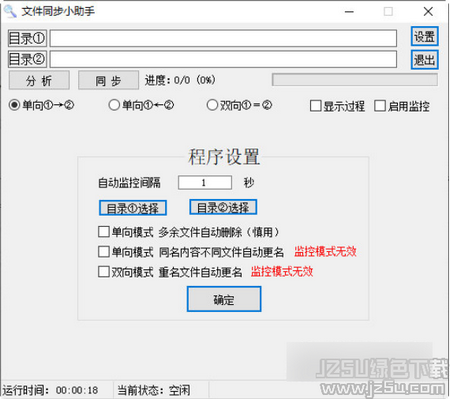The width and height of the screenshot is (450, 399).
Task: Click 目录①选择 button
Action: click(133, 208)
